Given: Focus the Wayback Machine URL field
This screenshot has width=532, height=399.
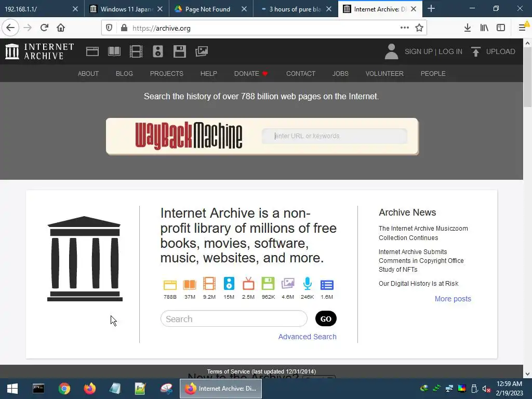Looking at the screenshot, I should pos(335,136).
